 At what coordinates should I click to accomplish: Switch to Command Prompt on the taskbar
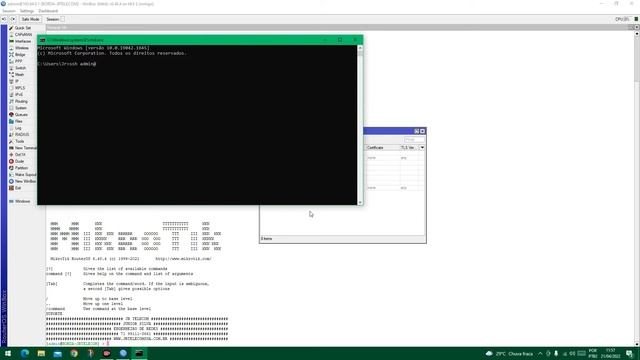click(x=139, y=353)
